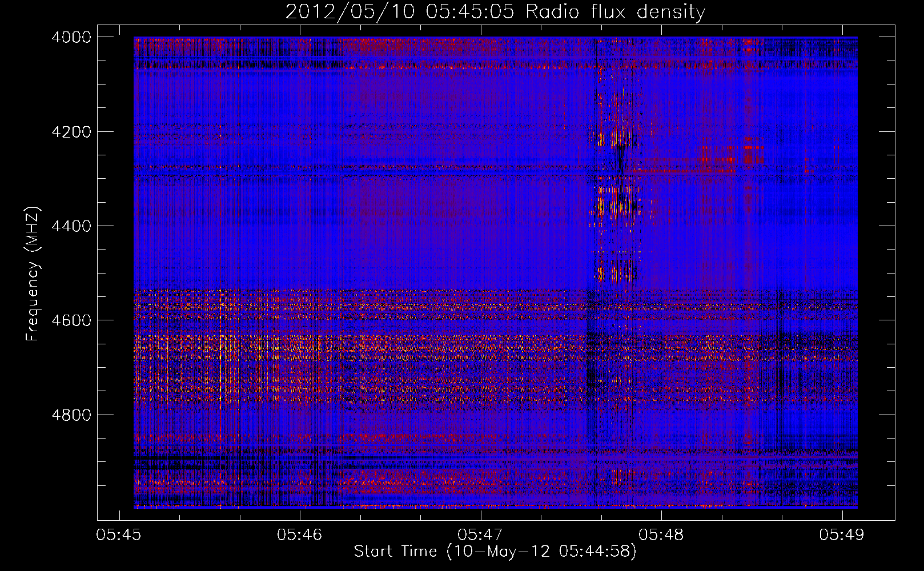Click the 05:45 time tick label

[x=119, y=534]
